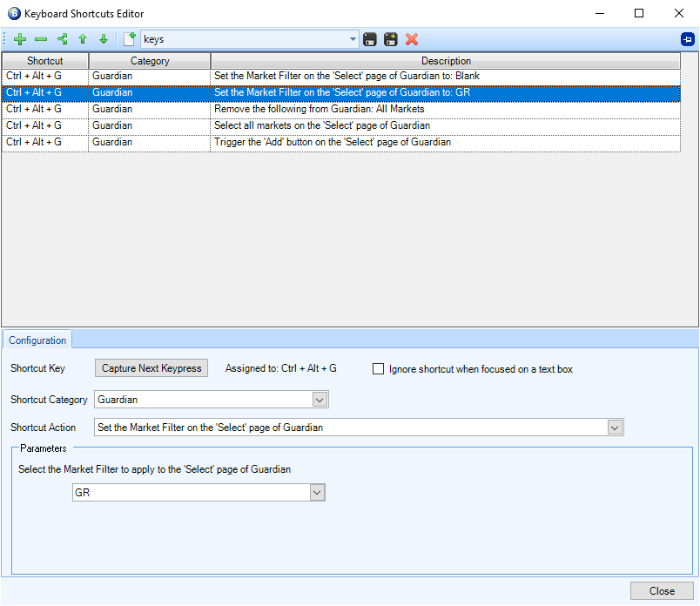Click the 'Assigned to: Ctrl + Alt + G' text

281,368
